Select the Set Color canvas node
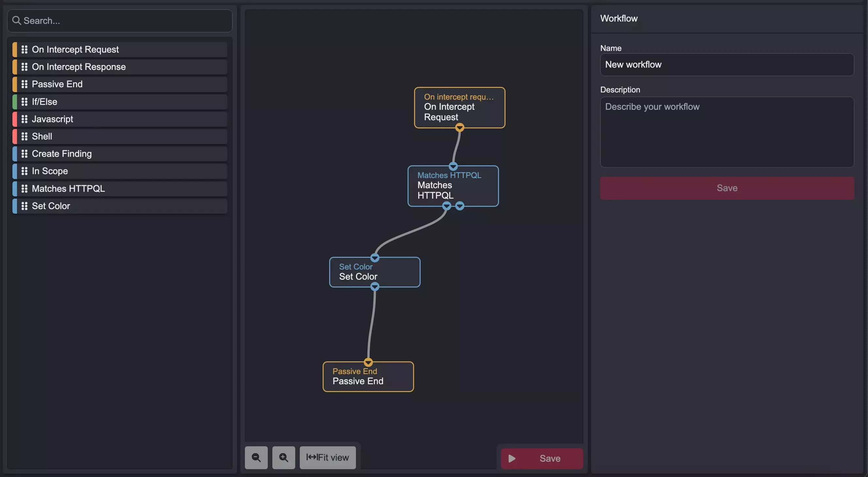Viewport: 868px width, 477px height. 374,272
